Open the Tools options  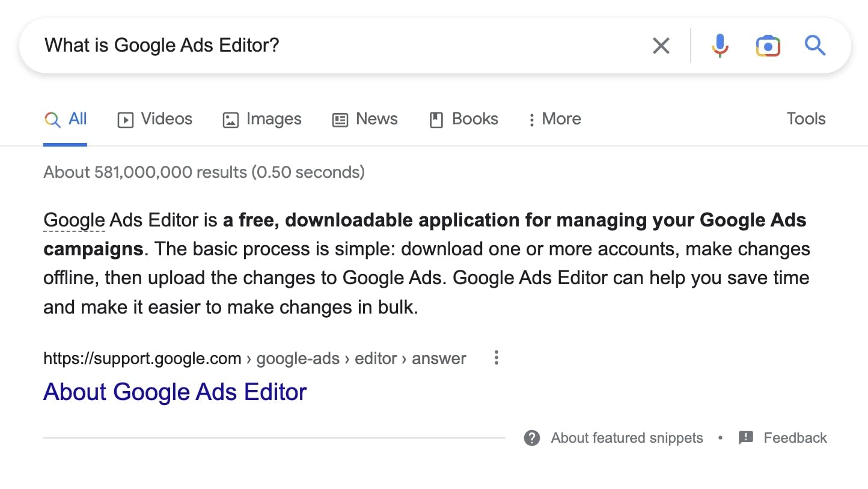click(805, 118)
